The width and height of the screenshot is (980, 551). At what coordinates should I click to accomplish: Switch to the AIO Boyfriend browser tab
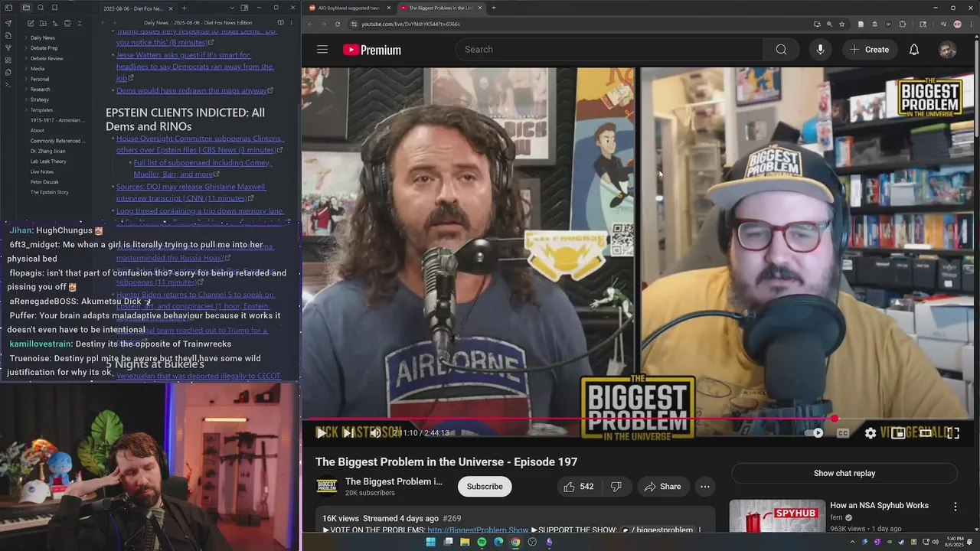pos(348,8)
